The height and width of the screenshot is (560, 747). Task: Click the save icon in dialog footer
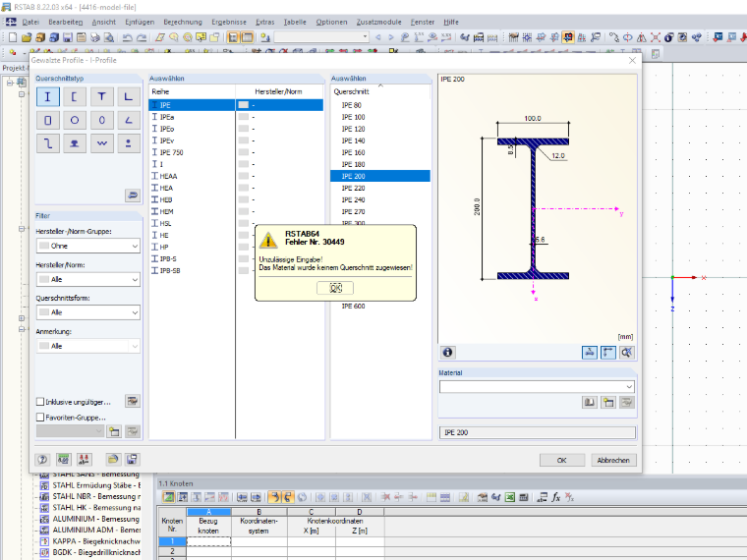(x=132, y=460)
